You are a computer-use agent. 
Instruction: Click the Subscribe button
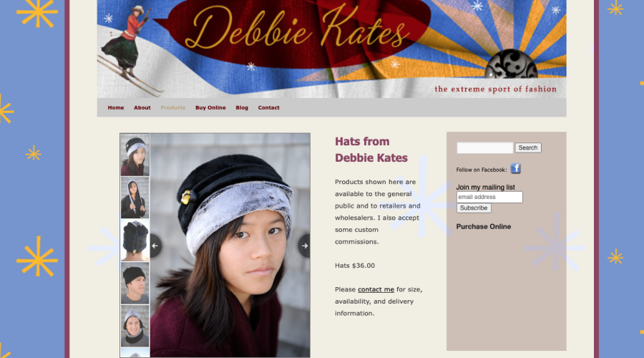[474, 208]
